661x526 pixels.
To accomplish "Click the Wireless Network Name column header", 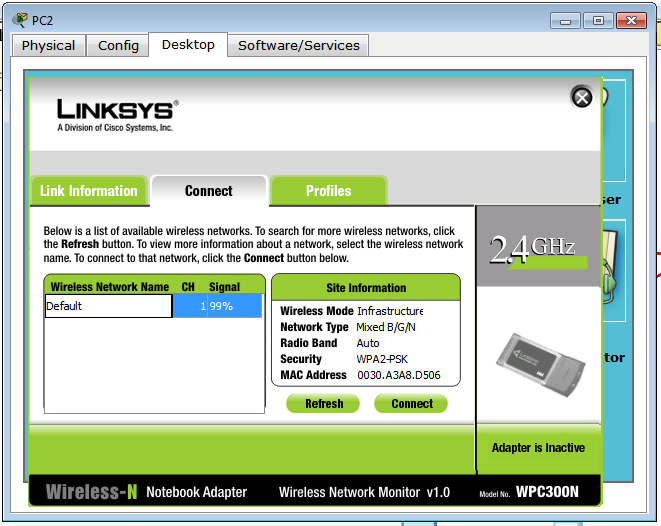I will pos(110,287).
